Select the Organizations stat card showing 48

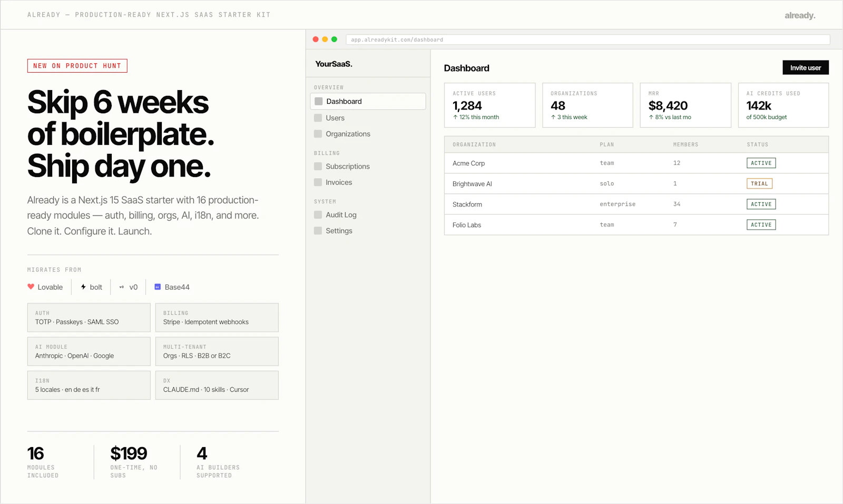click(588, 105)
